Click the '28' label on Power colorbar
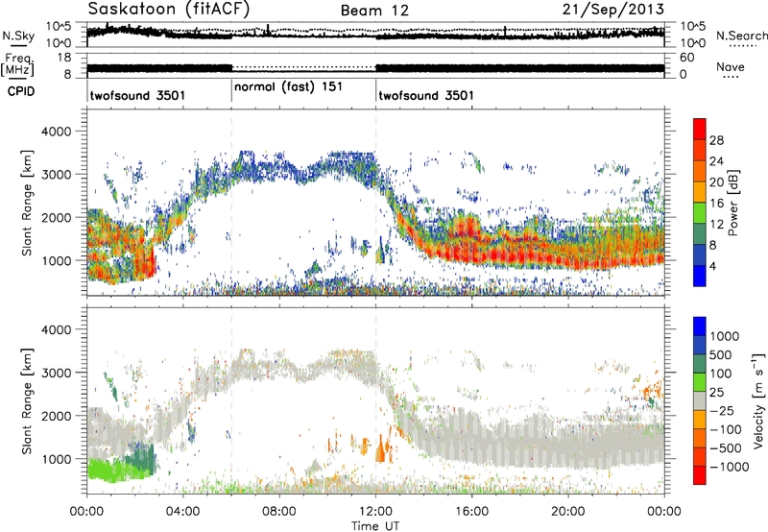The image size is (768, 532). coord(716,140)
